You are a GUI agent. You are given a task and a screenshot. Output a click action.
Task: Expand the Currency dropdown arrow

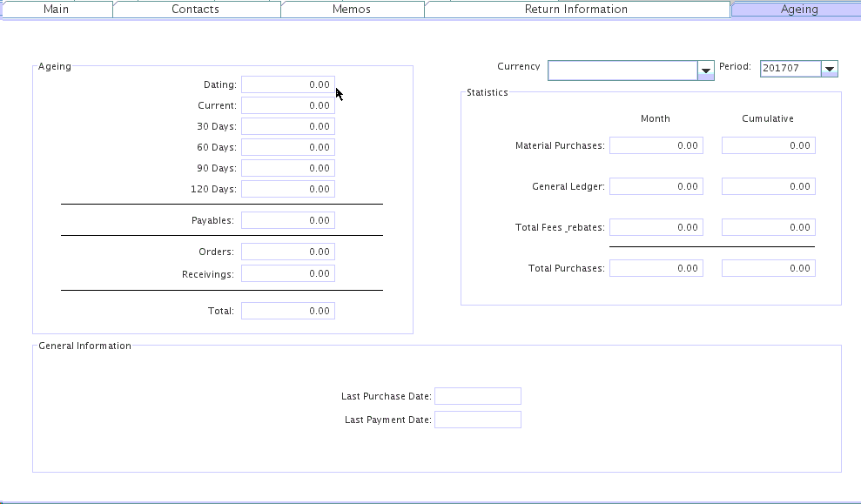tap(706, 71)
